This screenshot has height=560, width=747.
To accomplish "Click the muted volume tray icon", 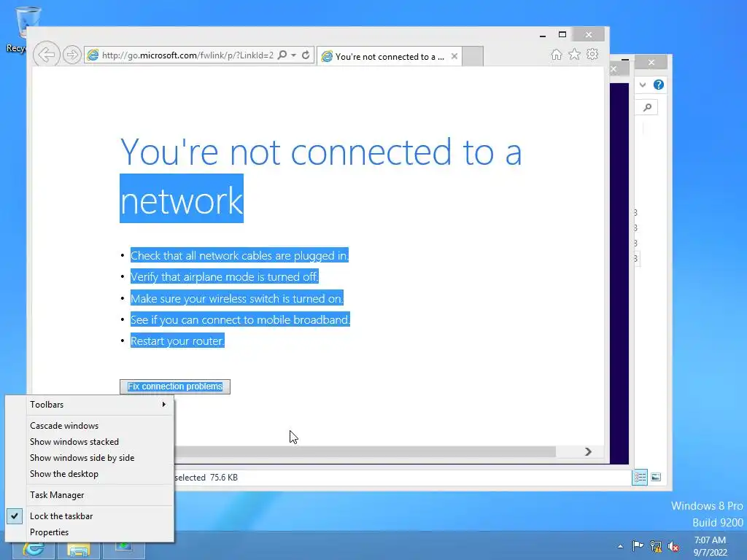I will tap(673, 547).
